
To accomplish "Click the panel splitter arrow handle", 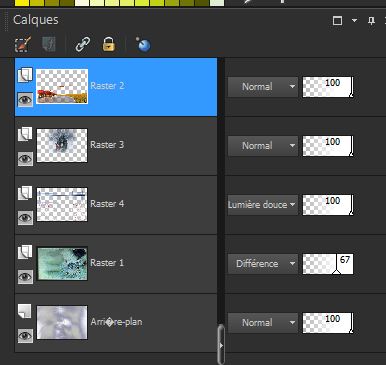I will [221, 345].
